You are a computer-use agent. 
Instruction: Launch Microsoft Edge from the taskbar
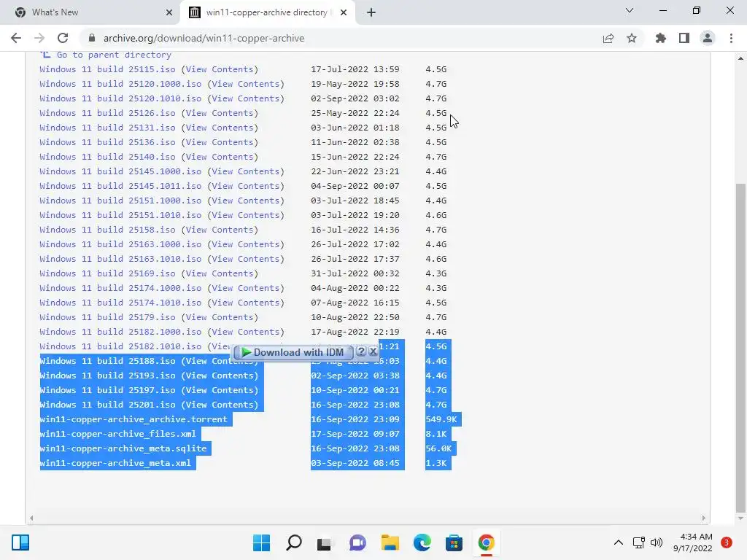point(422,542)
